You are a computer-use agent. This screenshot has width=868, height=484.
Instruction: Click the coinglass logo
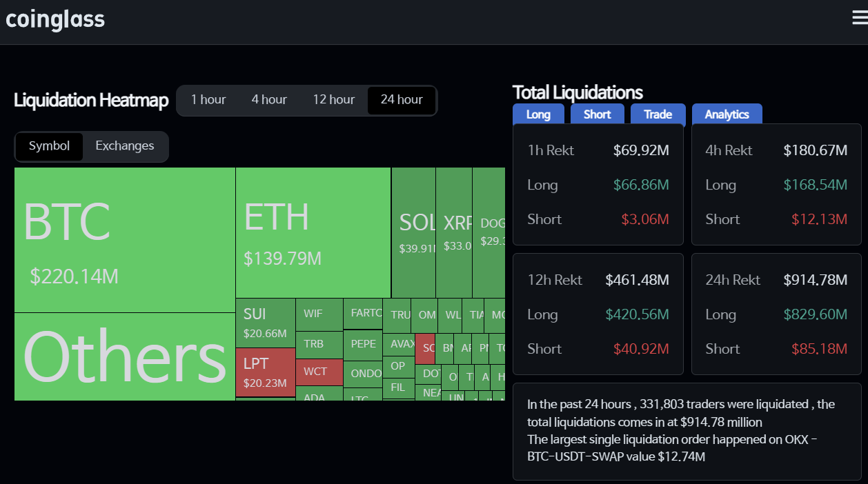[55, 19]
